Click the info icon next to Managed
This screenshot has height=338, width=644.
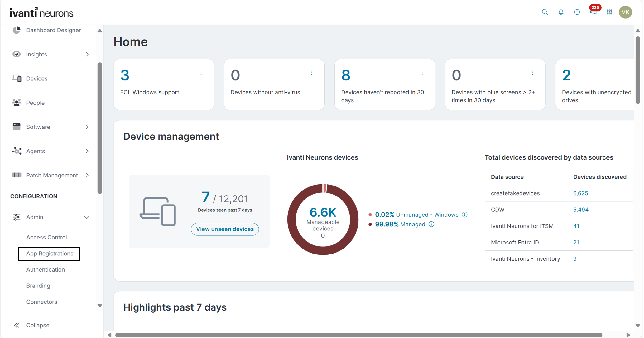(431, 224)
